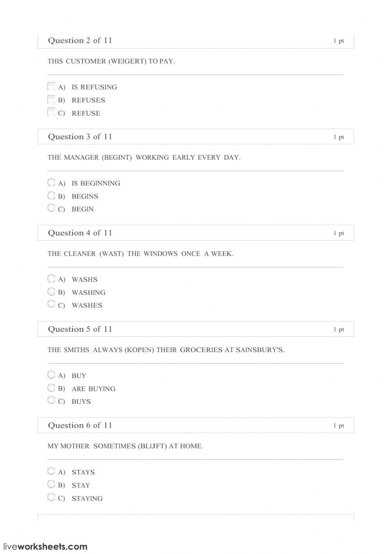Pick the BUYS radio button
The width and height of the screenshot is (392, 554).
pyautogui.click(x=51, y=400)
